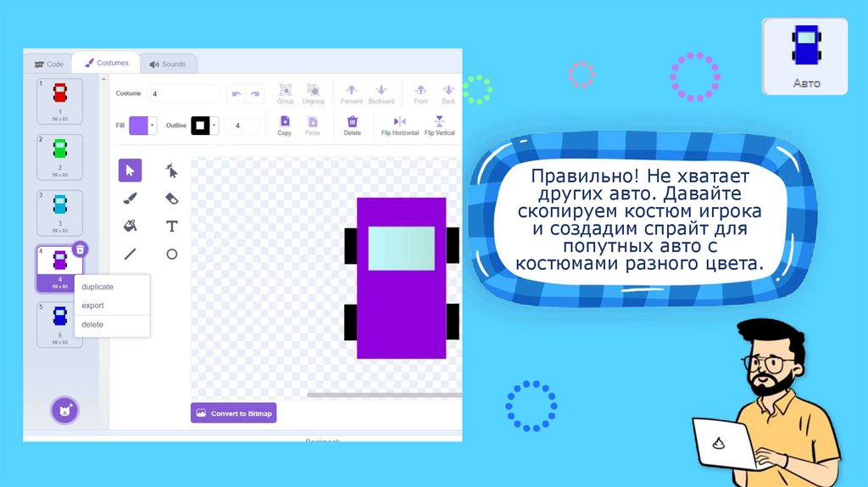The image size is (868, 487).
Task: Click the Ungroup icon
Action: point(314,93)
